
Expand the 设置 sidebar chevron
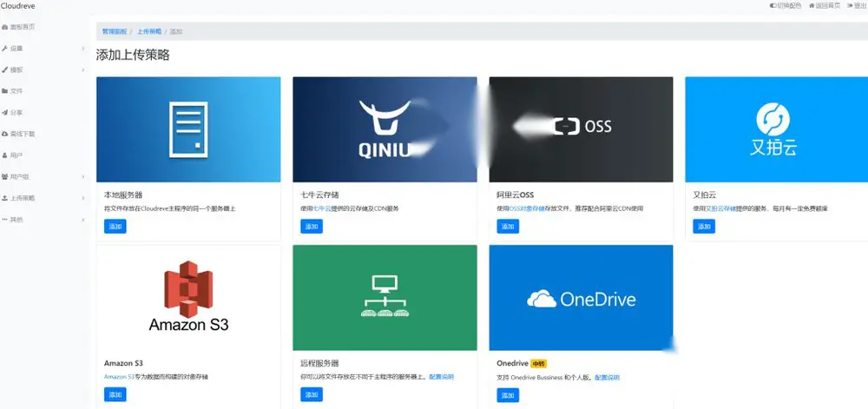(x=83, y=49)
